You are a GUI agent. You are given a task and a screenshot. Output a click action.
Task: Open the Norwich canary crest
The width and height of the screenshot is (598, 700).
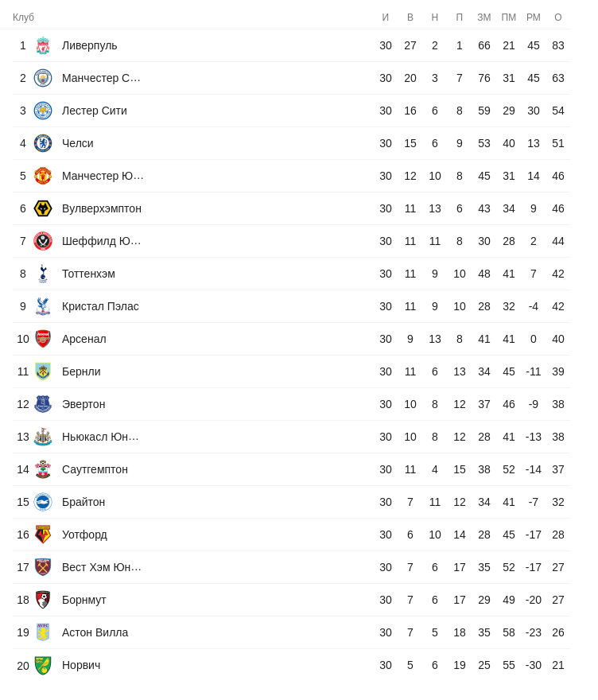pos(43,665)
